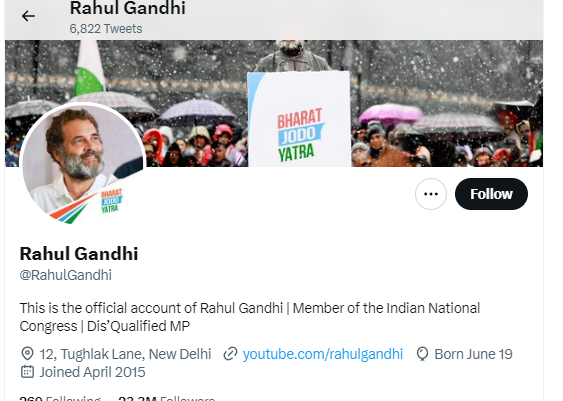Click the Born June 19 text
Screen dimensions: 563x401
473,354
